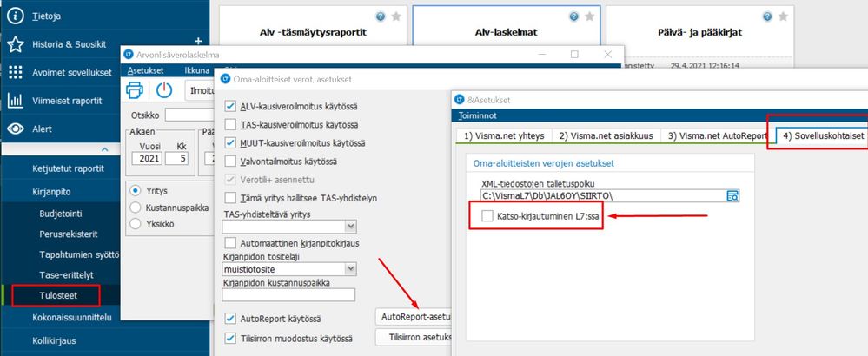Image resolution: width=868 pixels, height=356 pixels.
Task: Select the Yksikkö radio button
Action: click(x=135, y=224)
